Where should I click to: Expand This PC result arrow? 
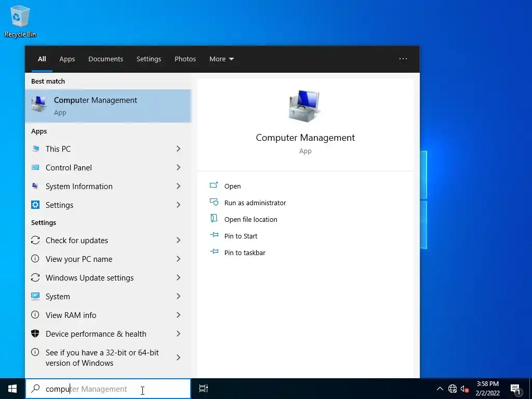pyautogui.click(x=179, y=149)
